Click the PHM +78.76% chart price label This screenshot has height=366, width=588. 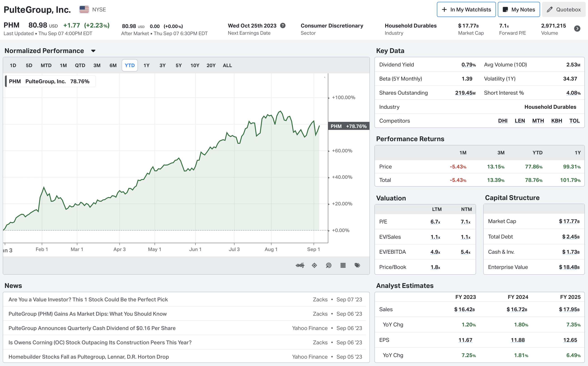pos(349,126)
